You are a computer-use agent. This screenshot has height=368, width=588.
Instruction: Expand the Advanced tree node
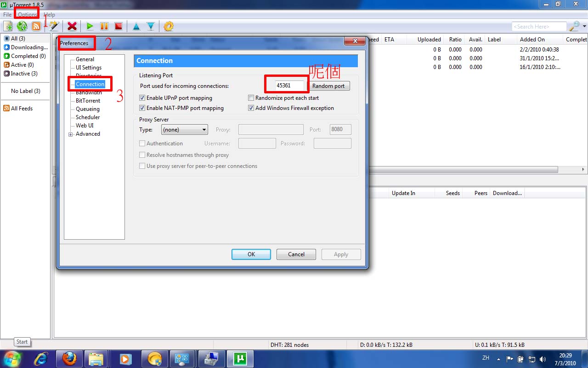71,134
